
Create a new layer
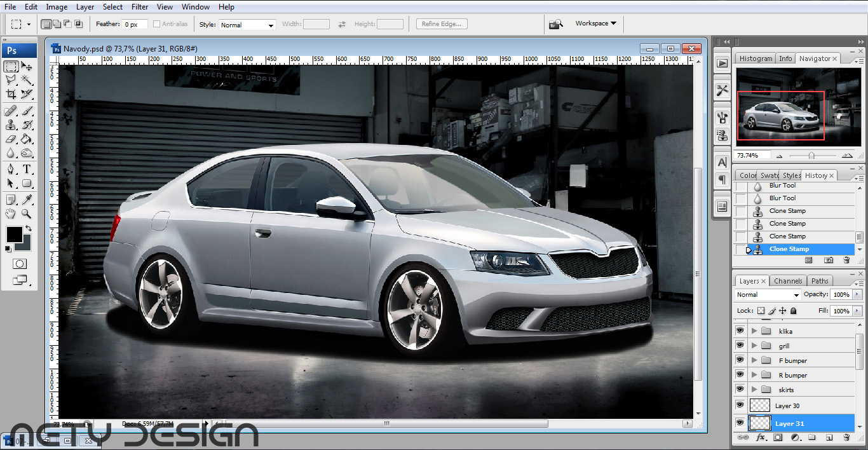pos(829,438)
